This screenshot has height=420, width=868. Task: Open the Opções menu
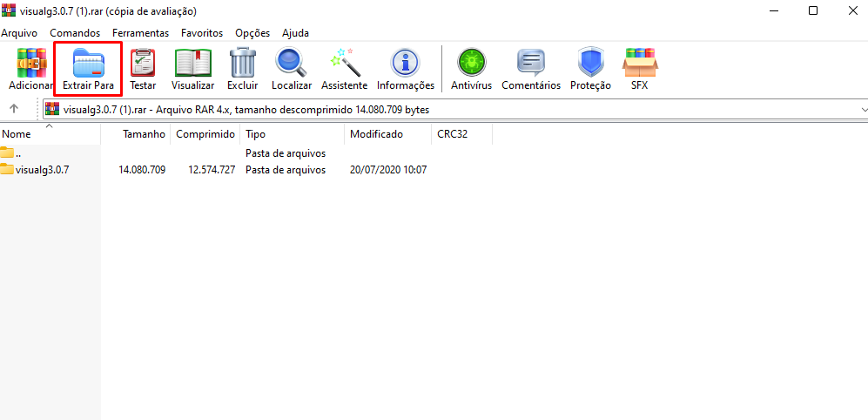coord(252,33)
